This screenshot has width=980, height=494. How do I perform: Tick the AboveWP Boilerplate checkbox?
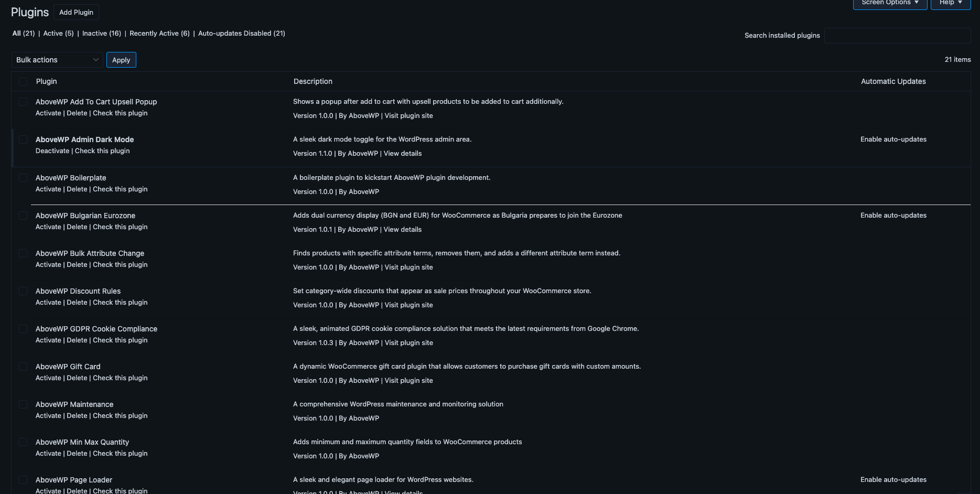[23, 178]
